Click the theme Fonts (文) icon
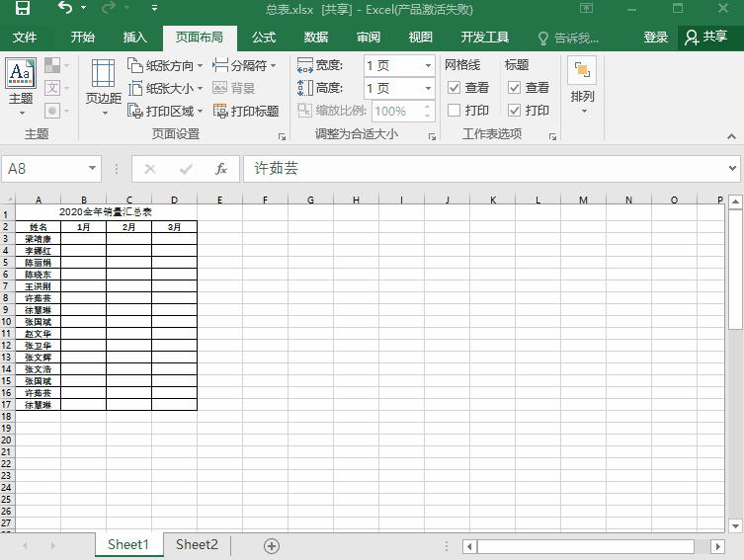The height and width of the screenshot is (560, 744). (52, 88)
